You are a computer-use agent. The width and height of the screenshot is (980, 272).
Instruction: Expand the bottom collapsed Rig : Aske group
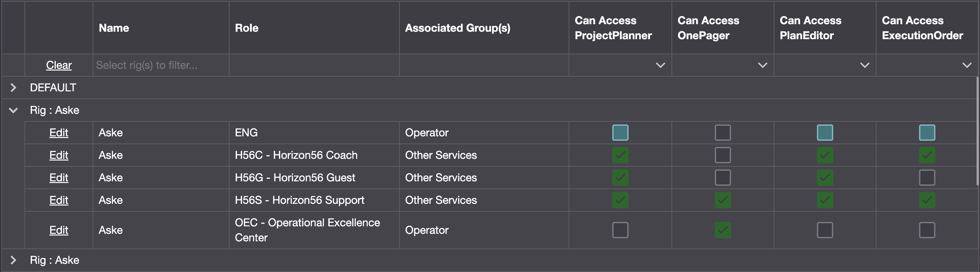(x=13, y=260)
